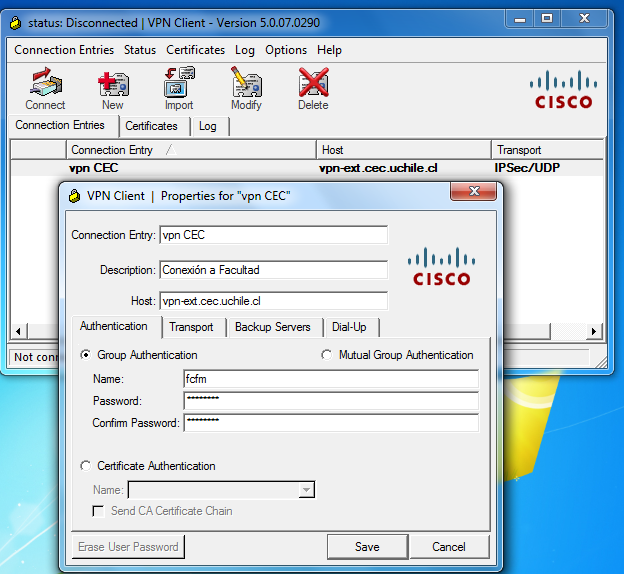
Task: Open the Help menu
Action: click(330, 50)
